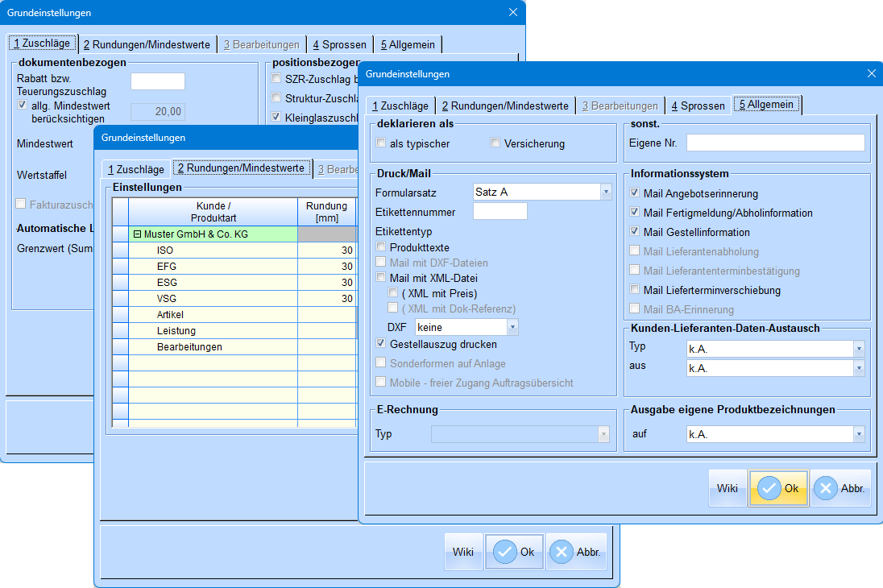Open Wiki in the Rundungen/Mindestwerte dialog

pyautogui.click(x=463, y=552)
